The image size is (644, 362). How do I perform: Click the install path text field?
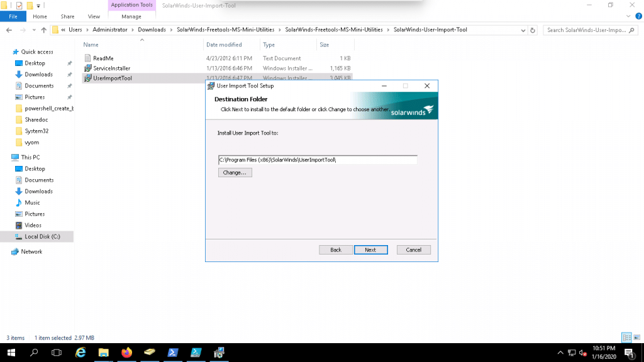pos(318,160)
